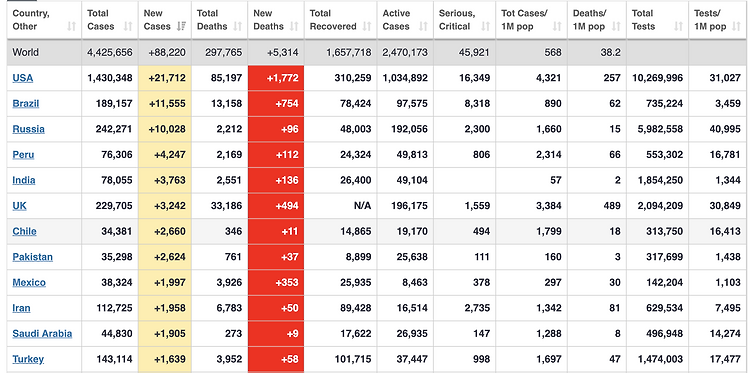Select the World summary row

[375, 52]
